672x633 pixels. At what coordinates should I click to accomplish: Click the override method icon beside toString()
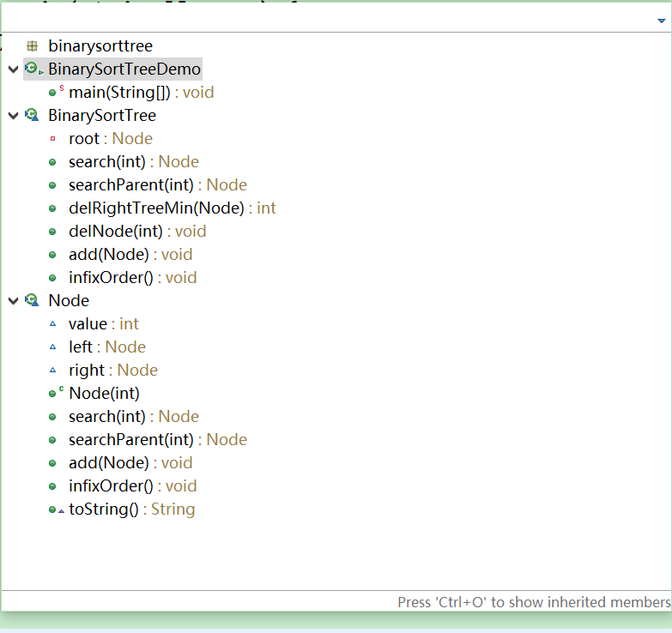point(56,509)
